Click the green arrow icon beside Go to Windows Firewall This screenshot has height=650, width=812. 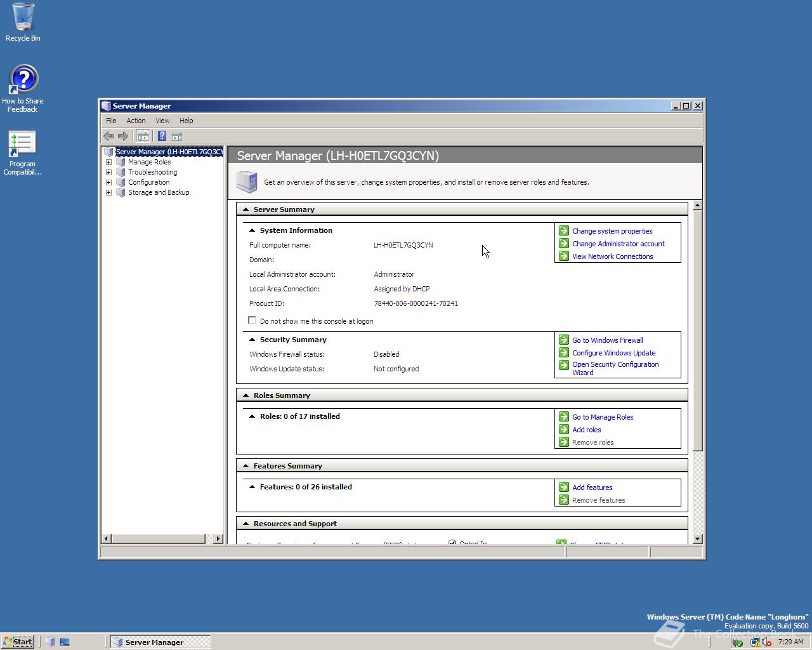click(564, 340)
